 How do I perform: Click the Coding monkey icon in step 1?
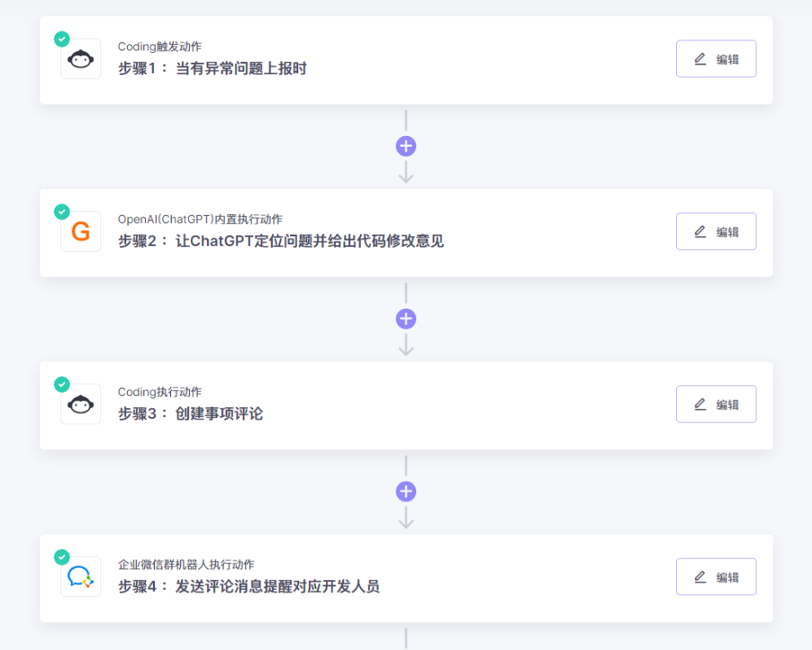coord(81,59)
